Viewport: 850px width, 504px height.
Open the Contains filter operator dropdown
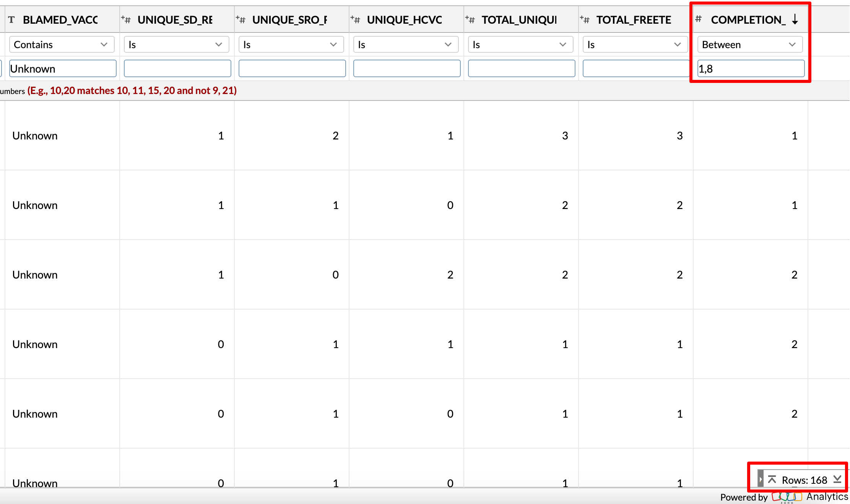[61, 45]
